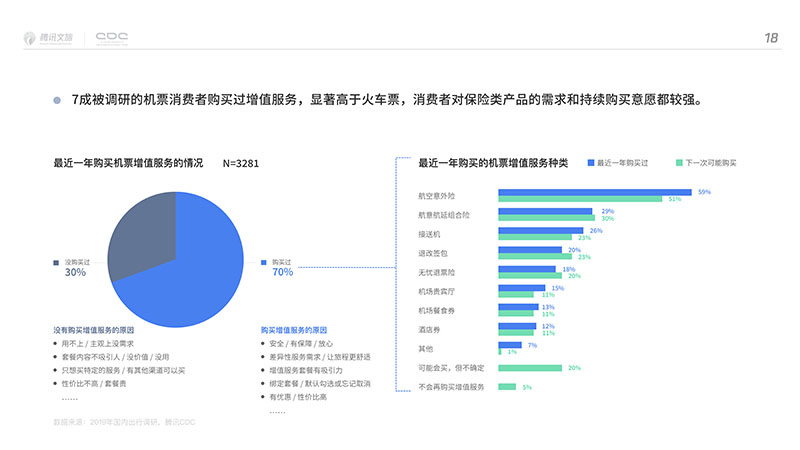Select the heading 没有购买增值服务的原因
This screenshot has height=450, width=800.
94,330
